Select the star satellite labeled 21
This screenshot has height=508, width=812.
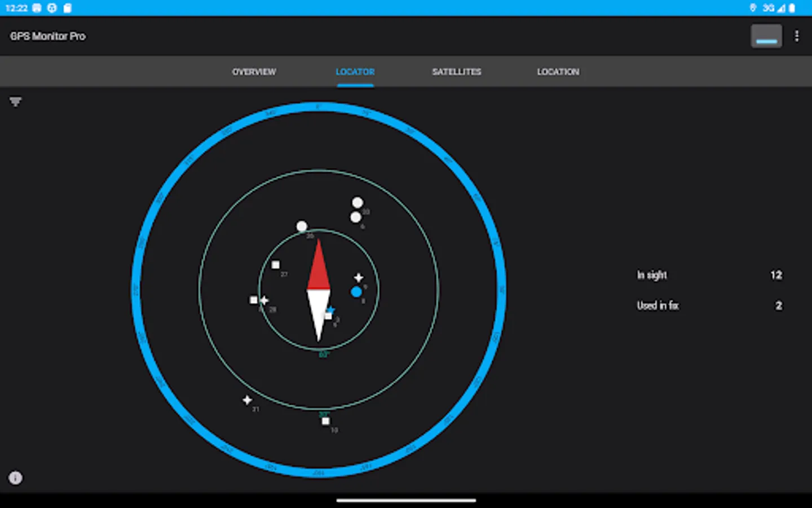pos(247,400)
